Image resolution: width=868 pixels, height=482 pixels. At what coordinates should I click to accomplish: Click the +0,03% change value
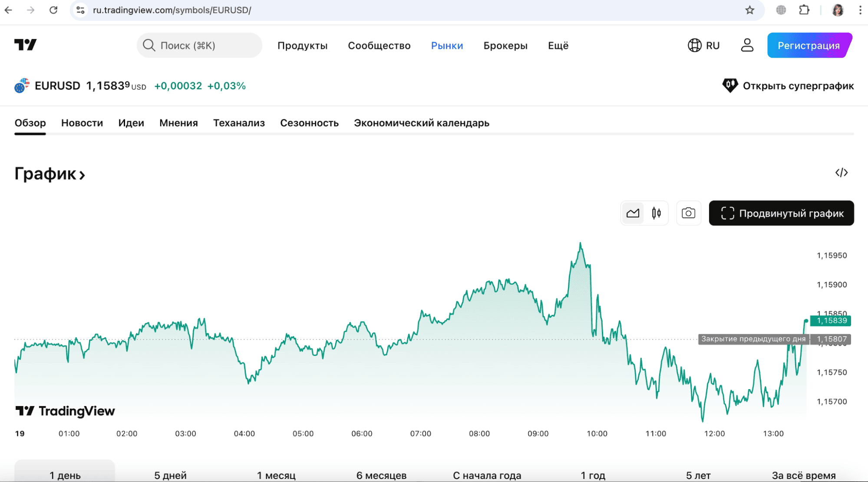pyautogui.click(x=226, y=86)
